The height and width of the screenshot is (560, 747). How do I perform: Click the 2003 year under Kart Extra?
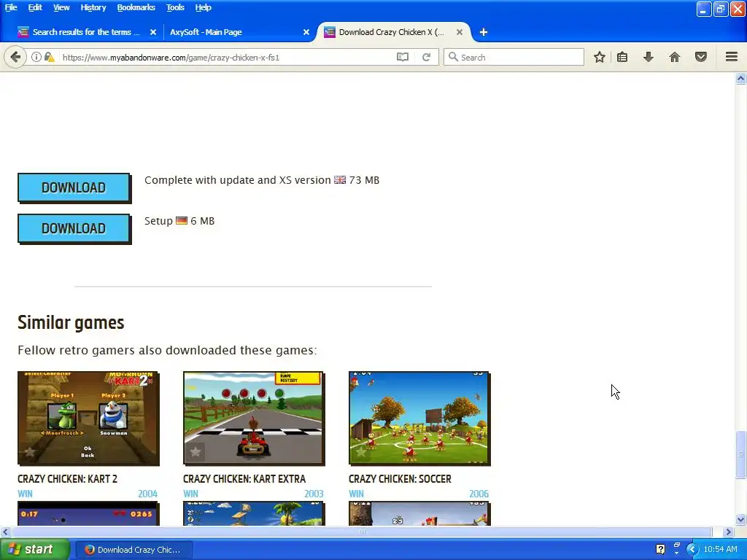pyautogui.click(x=314, y=494)
